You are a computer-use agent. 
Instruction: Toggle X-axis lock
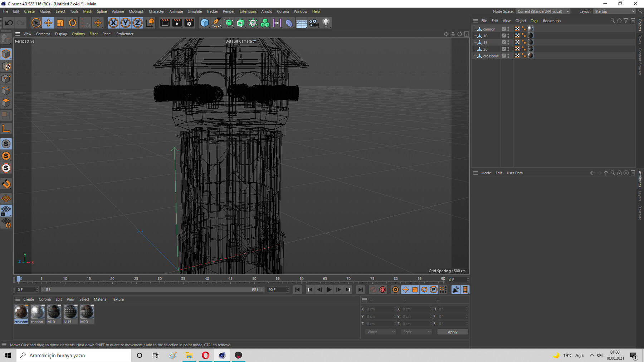point(113,23)
